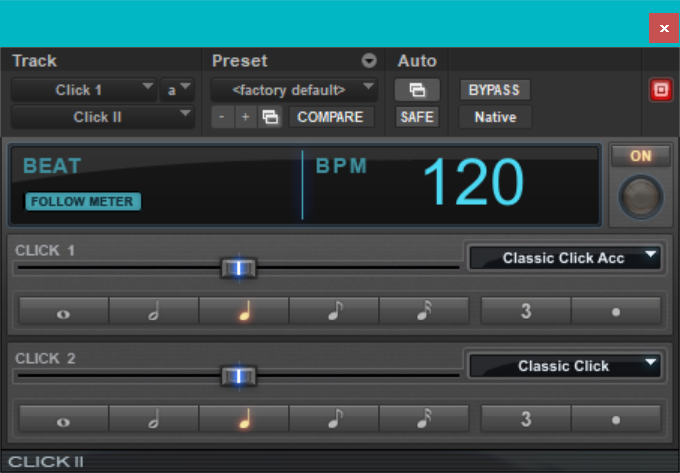Viewport: 680px width, 473px height.
Task: Toggle the FOLLOW METER button
Action: 83,201
